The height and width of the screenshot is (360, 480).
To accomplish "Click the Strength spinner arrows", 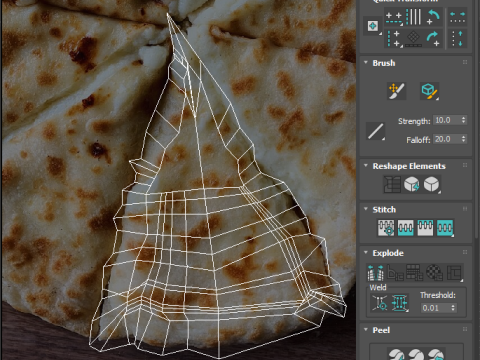I will point(464,120).
